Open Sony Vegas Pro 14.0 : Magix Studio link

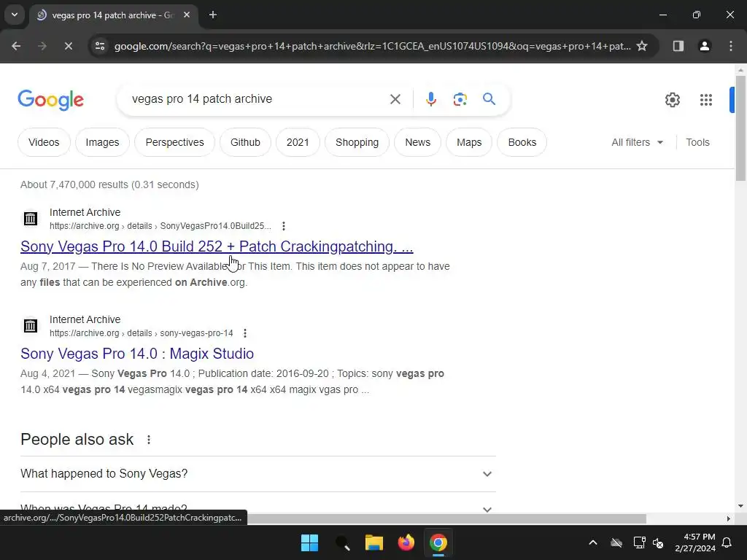[x=137, y=354]
